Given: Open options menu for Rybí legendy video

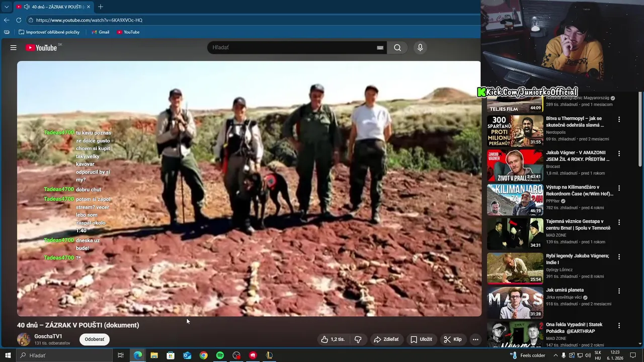Looking at the screenshot, I should [x=619, y=257].
